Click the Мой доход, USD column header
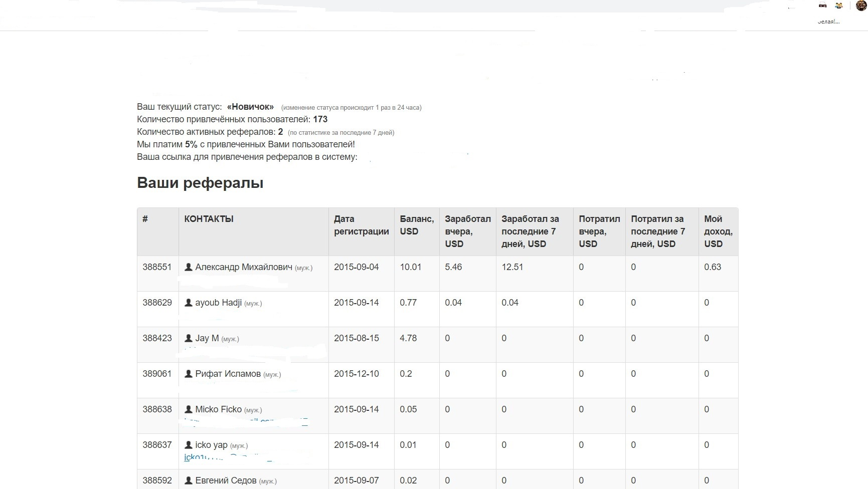 [718, 231]
